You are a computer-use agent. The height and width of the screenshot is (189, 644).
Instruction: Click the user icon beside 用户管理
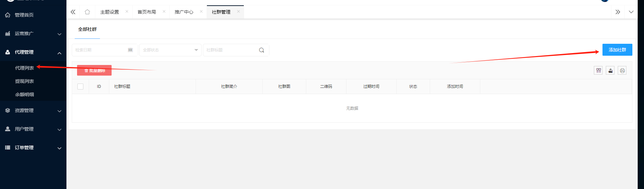8,129
